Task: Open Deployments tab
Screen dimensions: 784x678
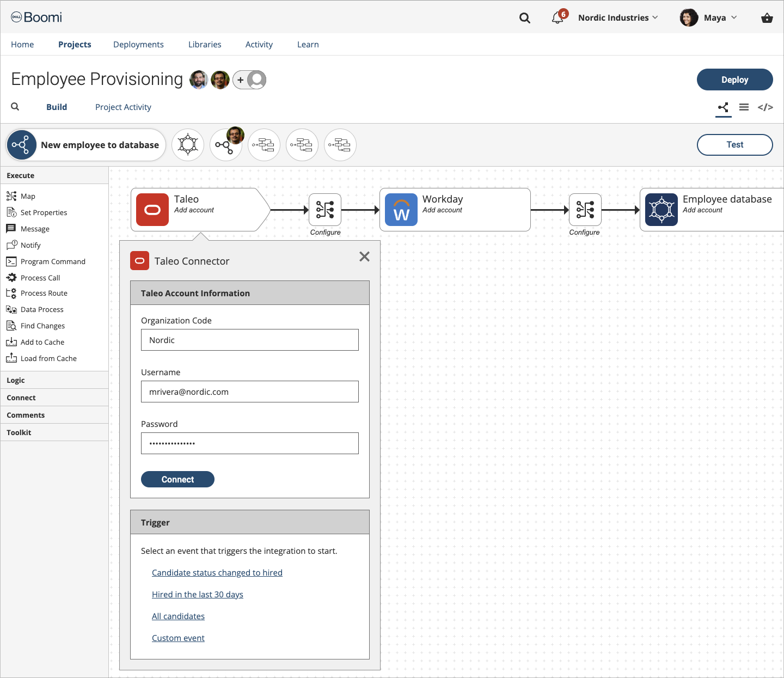Action: click(138, 45)
